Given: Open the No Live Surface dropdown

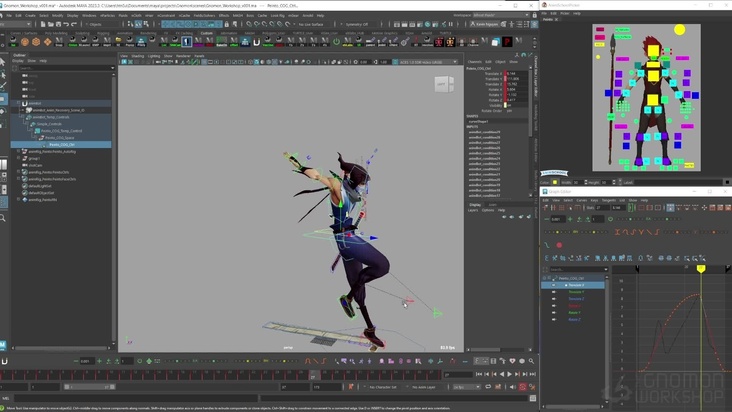Looking at the screenshot, I should (x=314, y=24).
